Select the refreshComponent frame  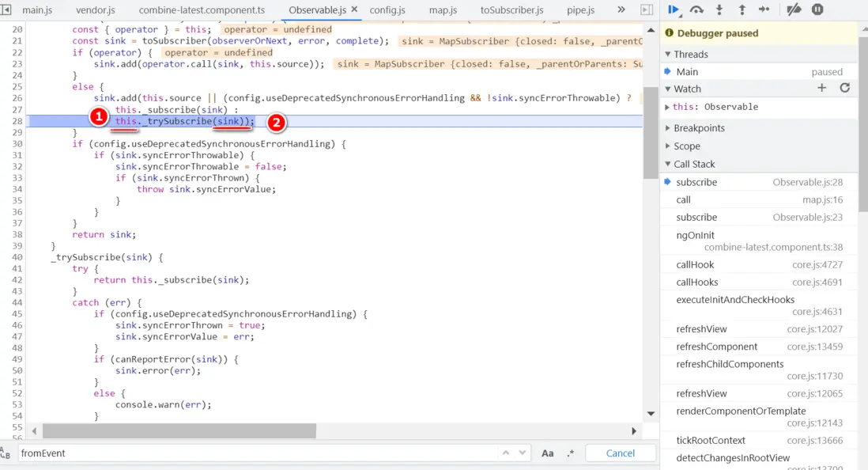click(760, 347)
